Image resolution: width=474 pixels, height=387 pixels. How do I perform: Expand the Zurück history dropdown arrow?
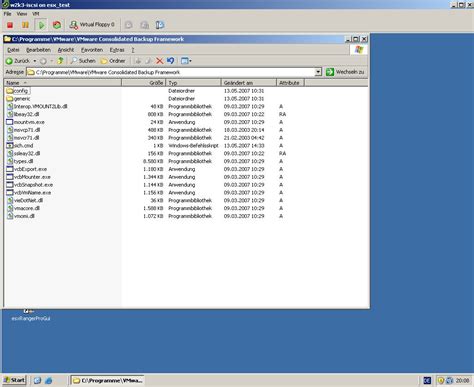pos(35,61)
